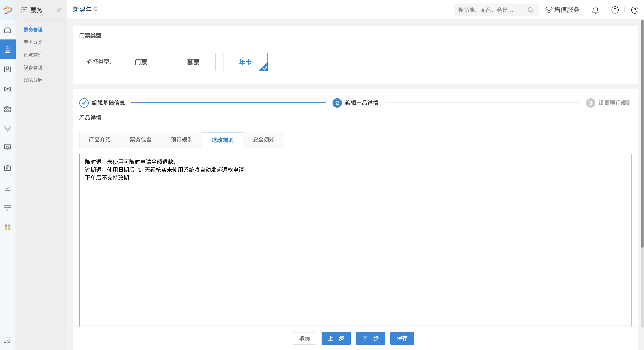The width and height of the screenshot is (644, 350).
Task: Open 增值服务 value-added services
Action: point(562,10)
